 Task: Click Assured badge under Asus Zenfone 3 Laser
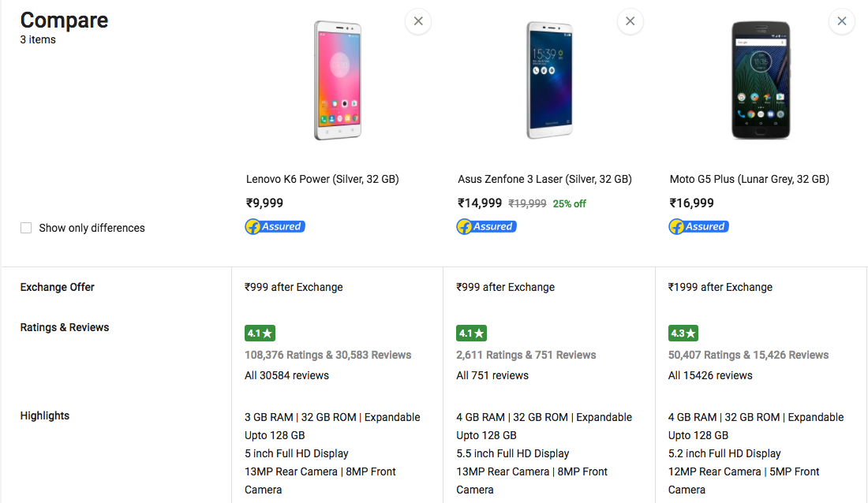487,226
